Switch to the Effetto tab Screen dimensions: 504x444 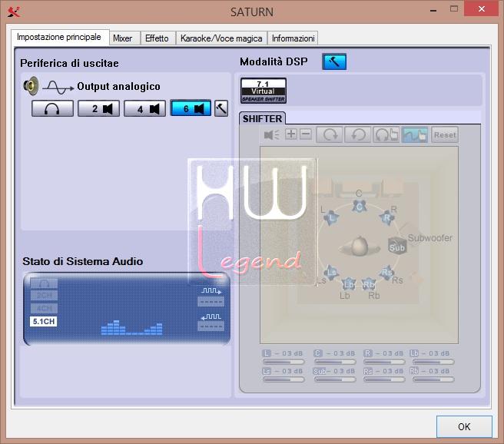coord(157,38)
